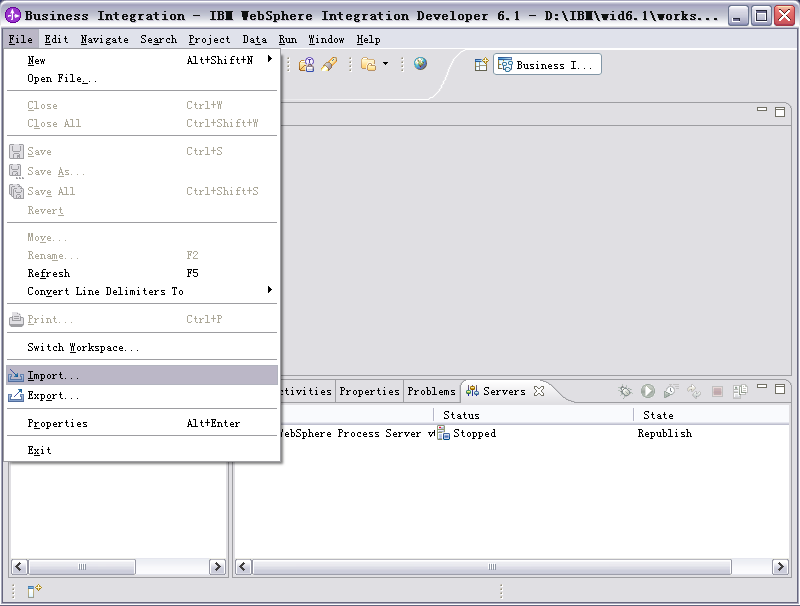Select the Servers tab
Viewport: 800px width, 606px height.
[x=504, y=391]
